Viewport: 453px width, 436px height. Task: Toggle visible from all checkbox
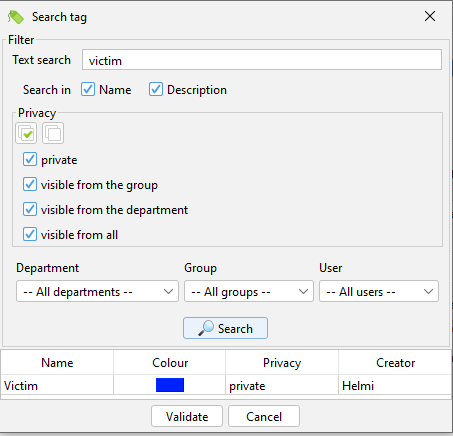point(30,234)
